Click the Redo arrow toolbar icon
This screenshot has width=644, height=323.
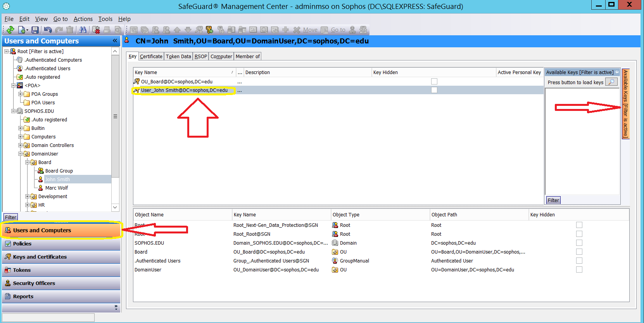pyautogui.click(x=59, y=30)
